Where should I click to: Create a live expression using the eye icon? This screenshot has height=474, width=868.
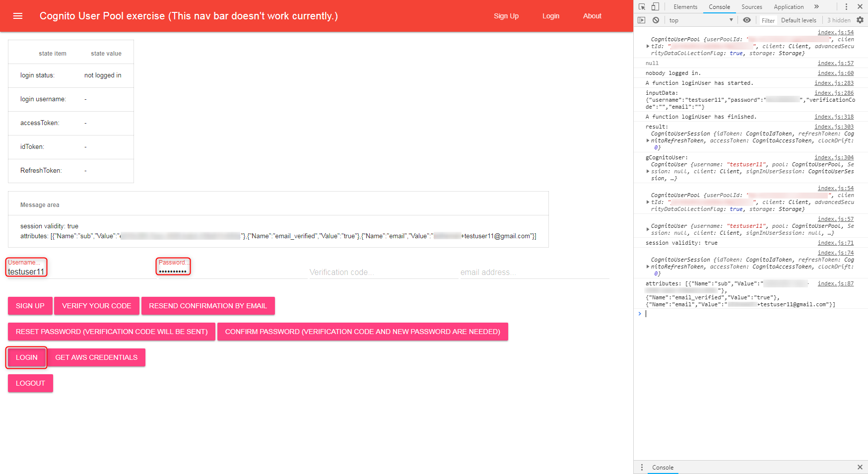click(747, 20)
